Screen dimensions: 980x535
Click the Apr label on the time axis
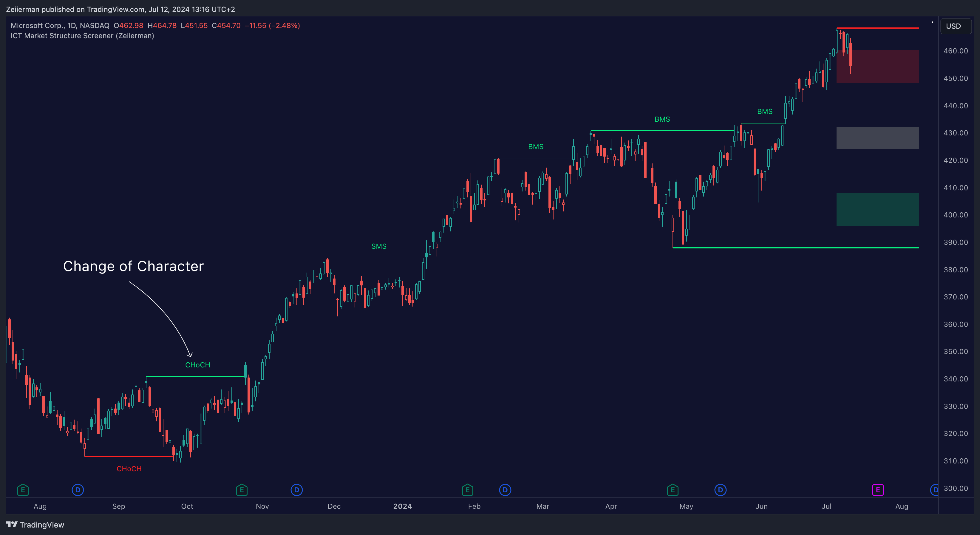point(611,506)
